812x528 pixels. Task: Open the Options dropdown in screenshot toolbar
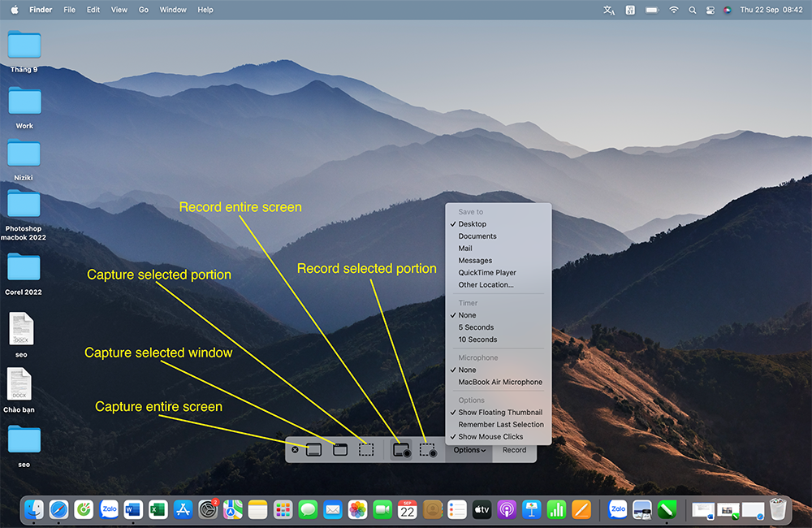click(469, 450)
